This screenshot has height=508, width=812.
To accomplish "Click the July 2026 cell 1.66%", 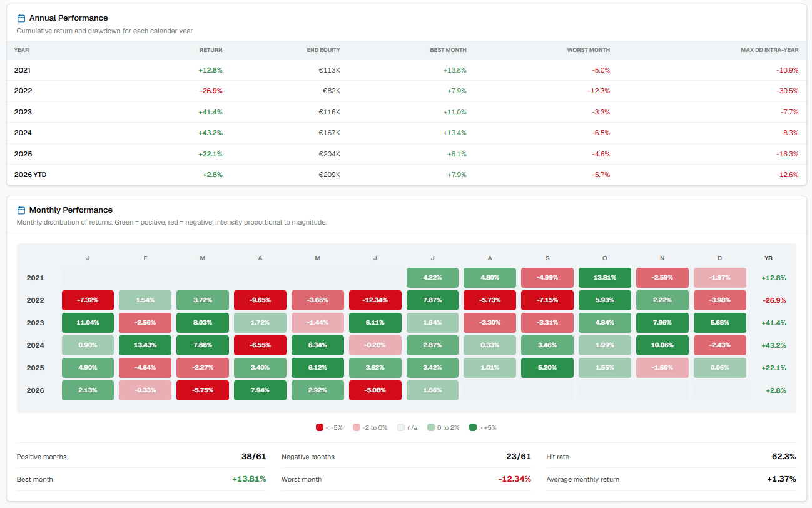I will point(433,390).
